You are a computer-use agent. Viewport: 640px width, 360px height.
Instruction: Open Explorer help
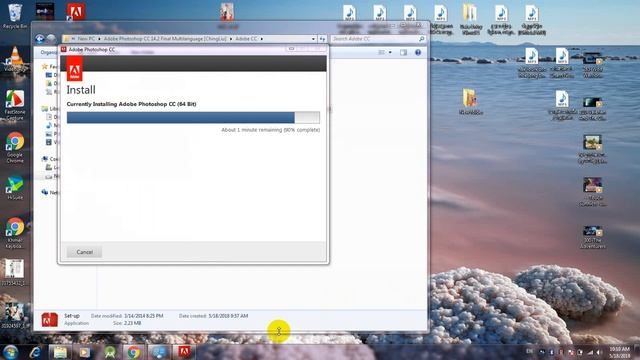click(x=418, y=52)
